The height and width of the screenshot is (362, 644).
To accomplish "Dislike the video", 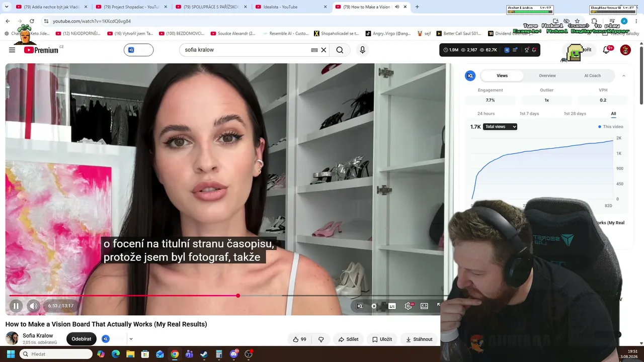I will [321, 339].
